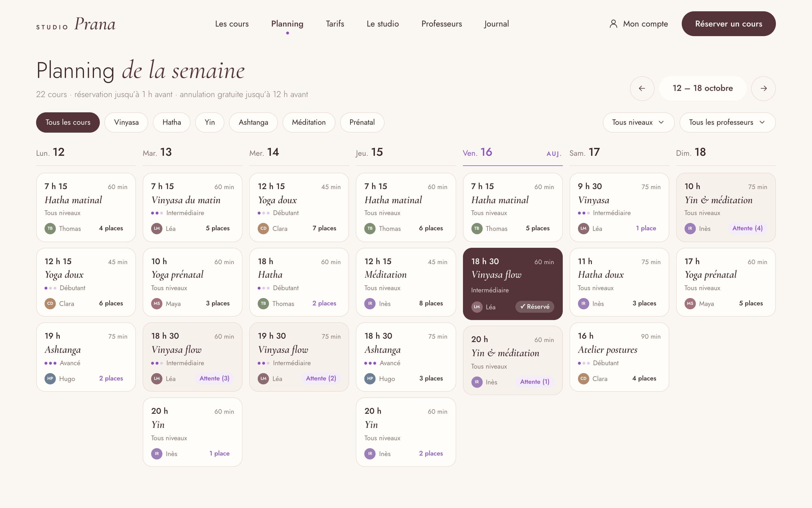Viewport: 812px width, 508px height.
Task: Open Les cours navigation item
Action: [x=232, y=24]
